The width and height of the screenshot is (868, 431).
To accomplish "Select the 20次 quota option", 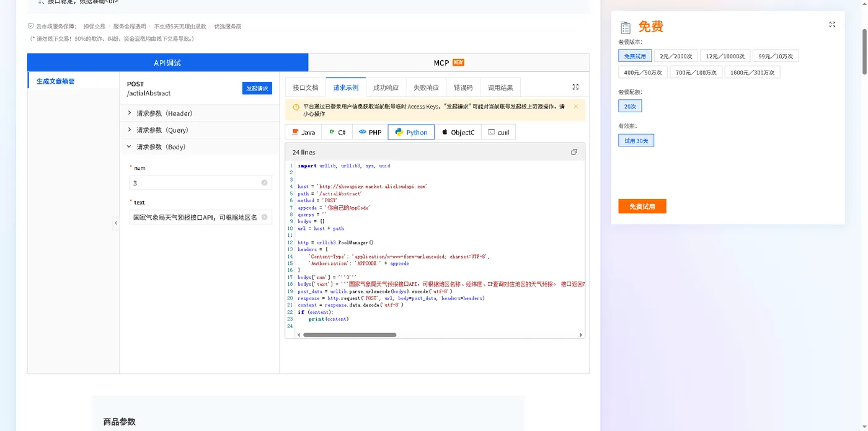I will click(630, 106).
